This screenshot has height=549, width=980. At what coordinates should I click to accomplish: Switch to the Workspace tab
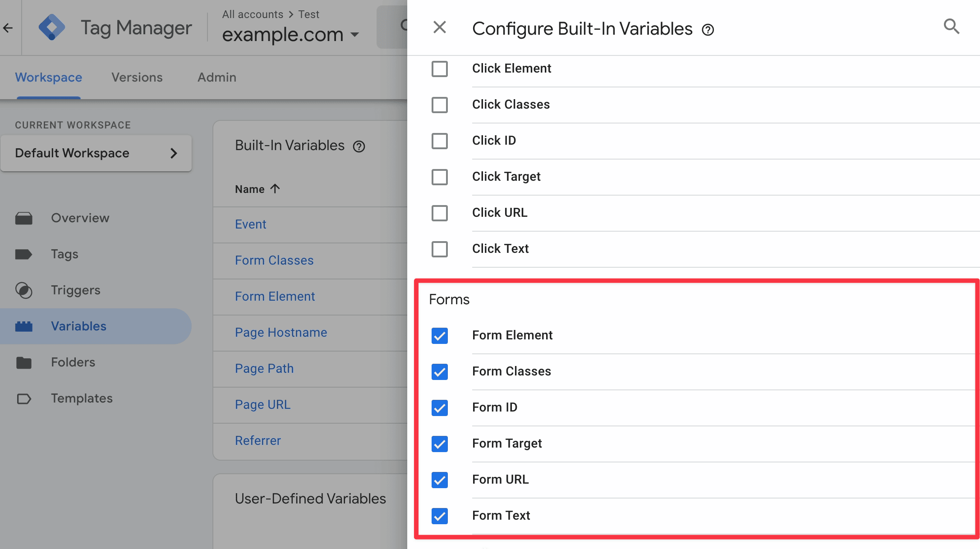[x=49, y=78]
